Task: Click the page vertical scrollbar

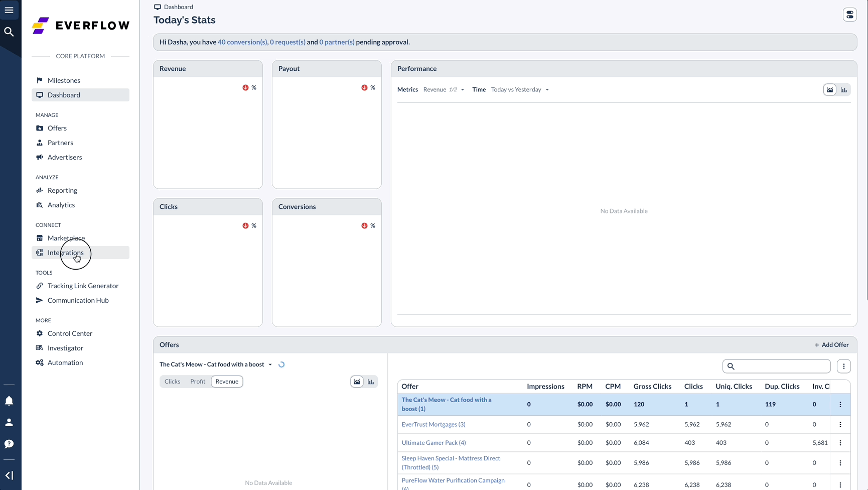Action: tap(866, 151)
